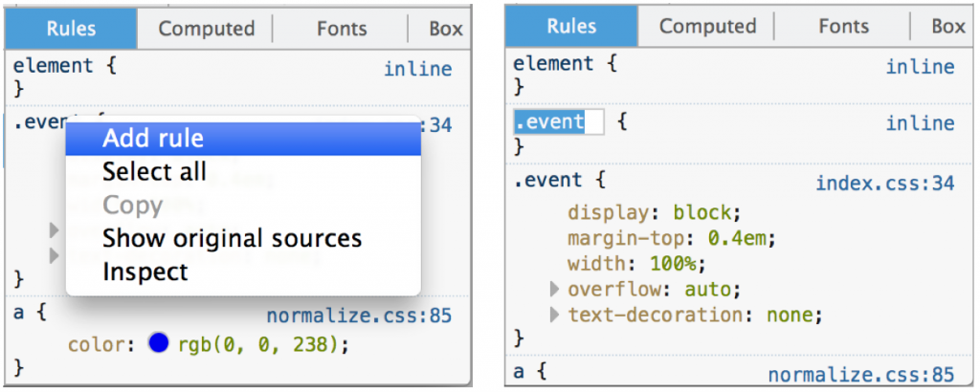Open Fonts tab in right panel
The width and height of the screenshot is (980, 392).
coord(842,26)
